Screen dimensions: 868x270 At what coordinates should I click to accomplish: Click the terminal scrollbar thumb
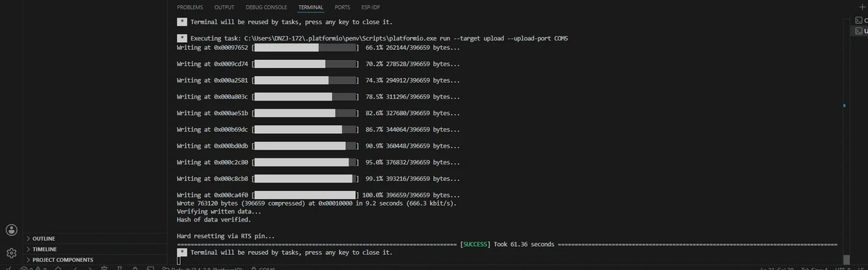coord(846,259)
